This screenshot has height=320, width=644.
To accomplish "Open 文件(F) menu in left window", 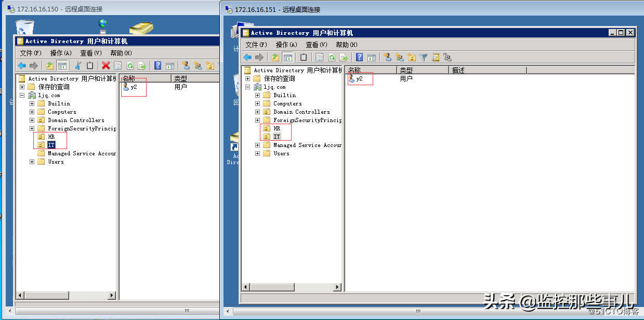I will click(x=31, y=53).
